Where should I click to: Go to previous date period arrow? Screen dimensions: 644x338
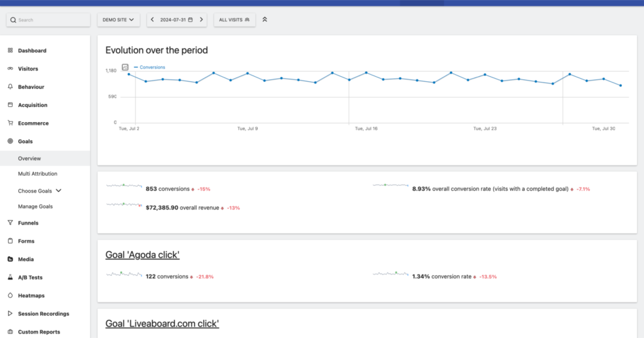tap(152, 20)
